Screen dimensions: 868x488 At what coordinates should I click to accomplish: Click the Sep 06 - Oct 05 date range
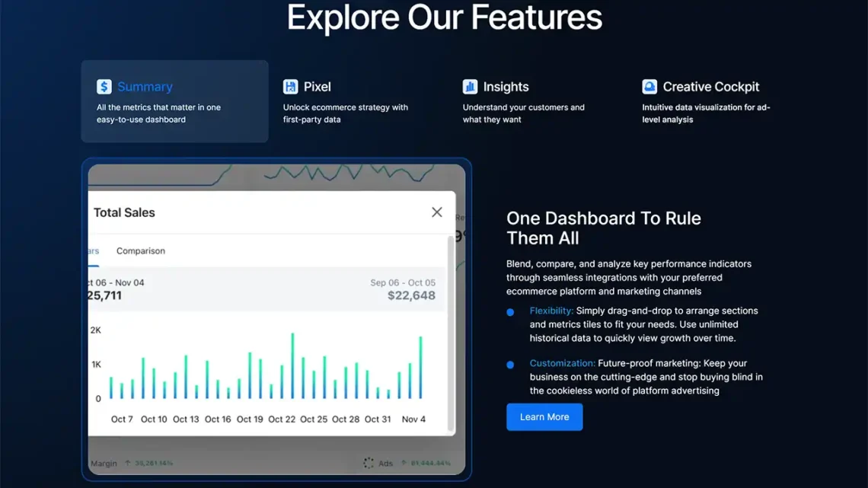coord(403,282)
